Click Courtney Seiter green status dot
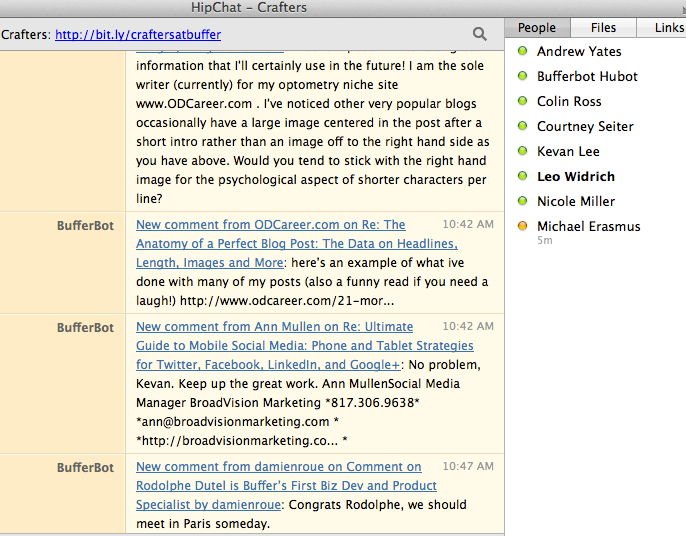Image resolution: width=686 pixels, height=536 pixels. tap(522, 126)
